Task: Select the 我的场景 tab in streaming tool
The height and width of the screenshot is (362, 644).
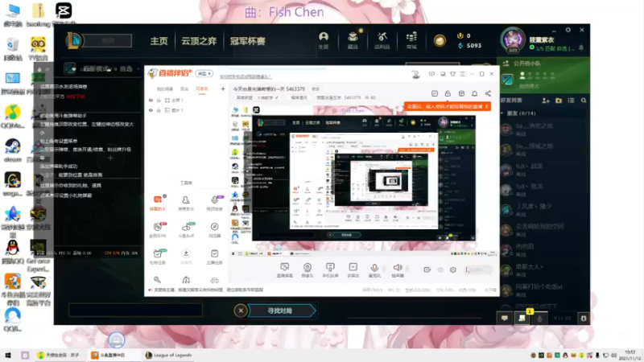Action: click(165, 88)
